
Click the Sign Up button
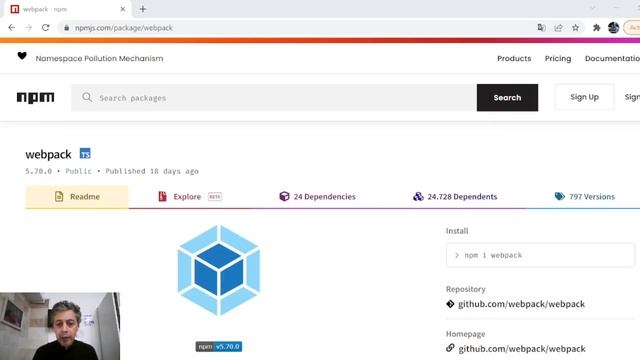click(584, 97)
